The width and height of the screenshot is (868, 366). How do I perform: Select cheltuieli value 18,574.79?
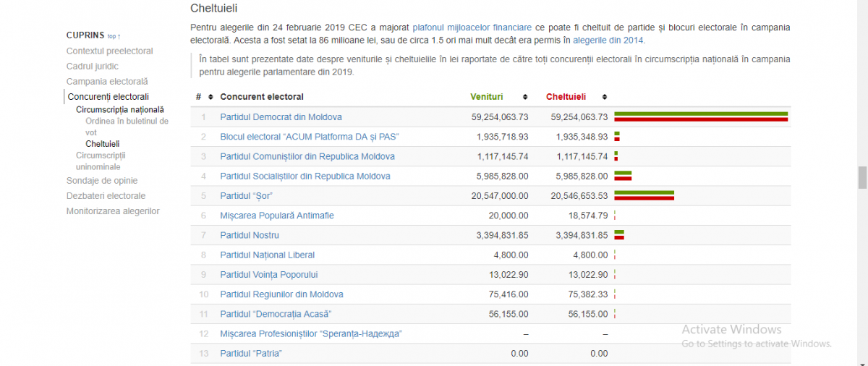(x=588, y=216)
